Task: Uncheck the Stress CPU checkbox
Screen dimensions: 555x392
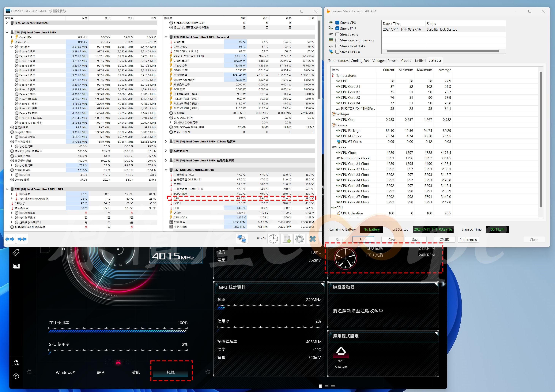Action: point(337,22)
